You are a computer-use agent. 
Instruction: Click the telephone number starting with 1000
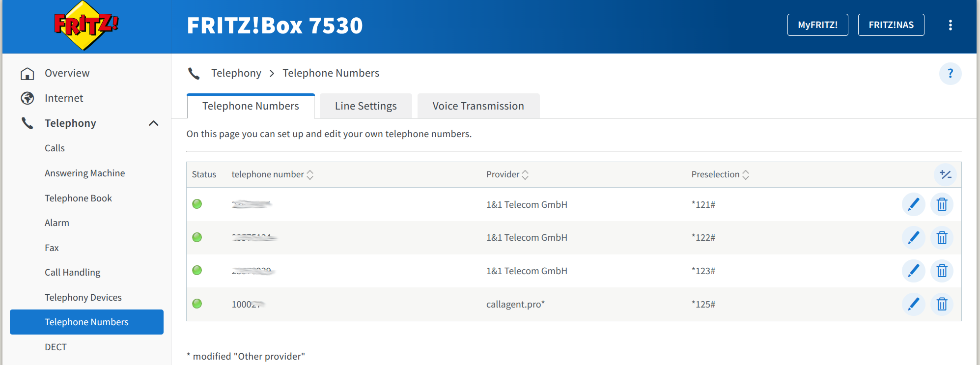click(x=248, y=305)
